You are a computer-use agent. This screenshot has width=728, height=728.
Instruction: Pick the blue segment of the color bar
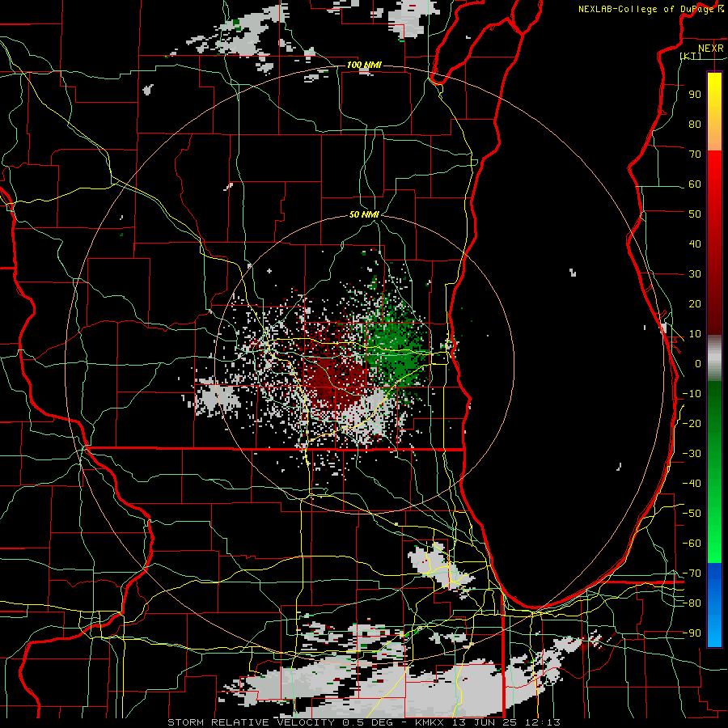point(714,605)
